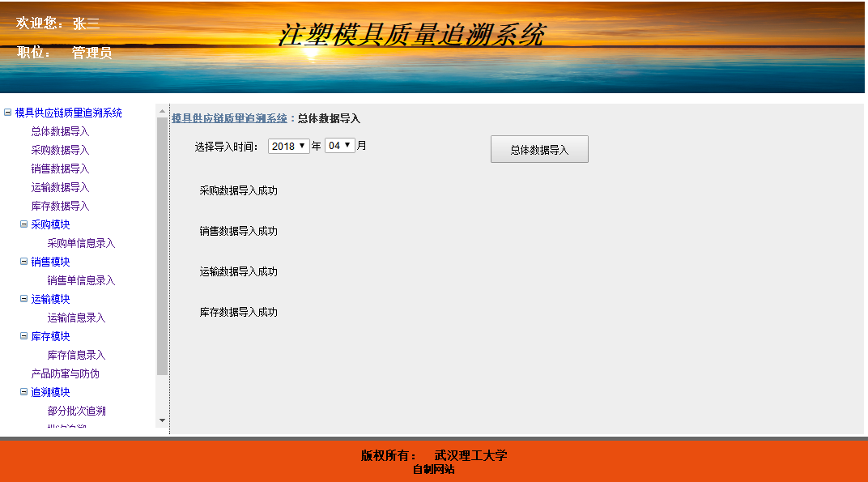Click the 武汉理工大学 footer text
Viewport: 868px width, 482px height.
click(470, 455)
